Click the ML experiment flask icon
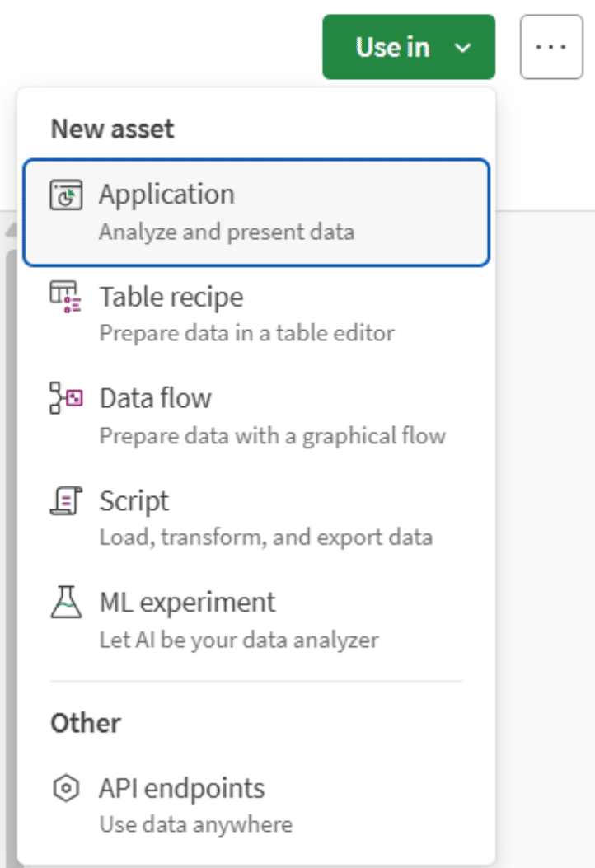The height and width of the screenshot is (868, 595). [x=66, y=603]
